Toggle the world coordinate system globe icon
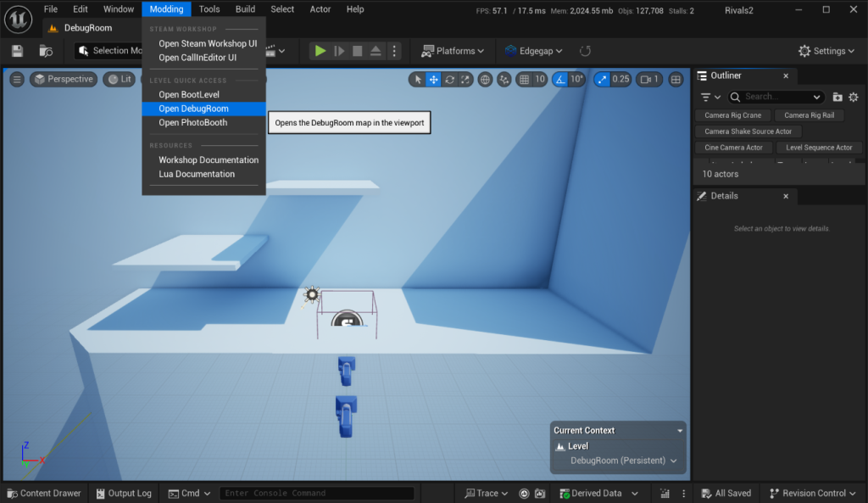Viewport: 868px width, 503px height. pyautogui.click(x=485, y=80)
